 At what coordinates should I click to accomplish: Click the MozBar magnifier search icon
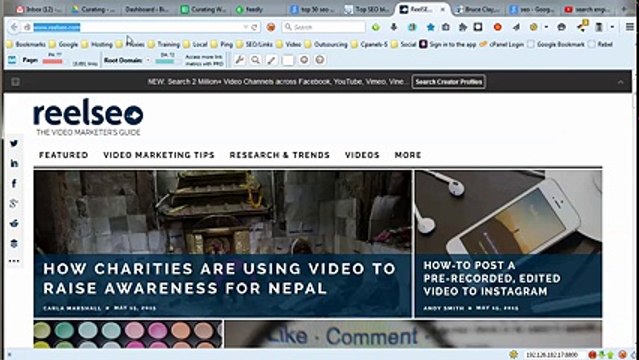pyautogui.click(x=256, y=60)
